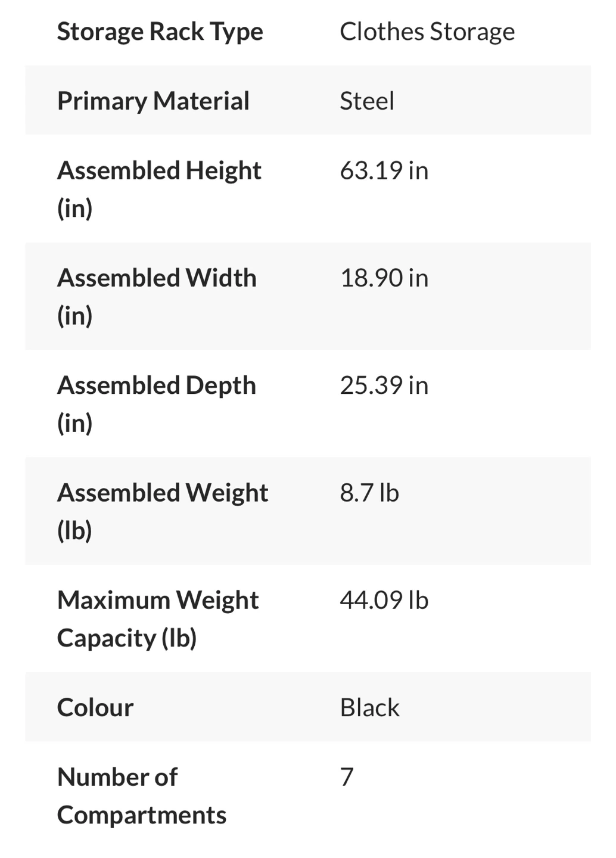Click the Clothes Storage value
Viewport: 616px width, 858px height.
(427, 32)
